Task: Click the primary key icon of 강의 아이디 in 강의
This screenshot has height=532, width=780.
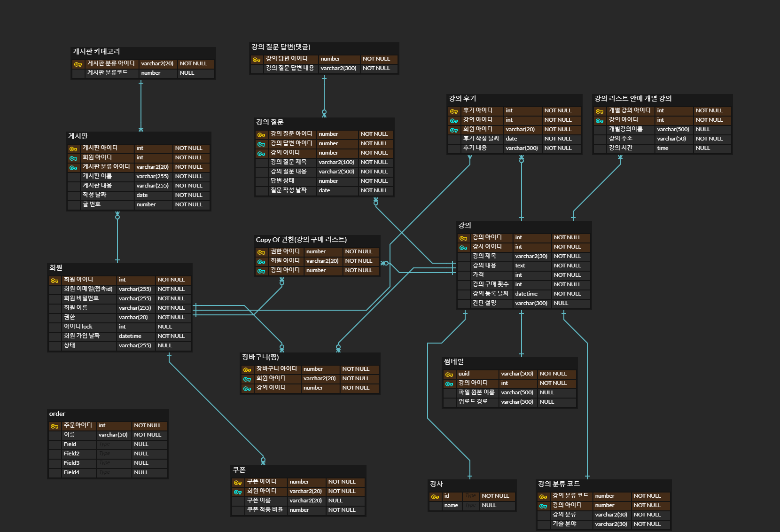Action: click(462, 237)
